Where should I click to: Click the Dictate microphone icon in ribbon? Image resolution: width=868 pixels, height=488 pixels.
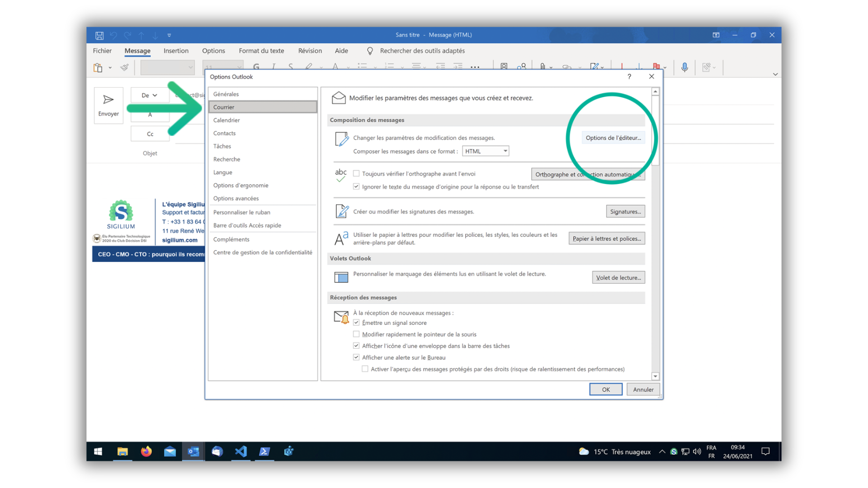pyautogui.click(x=684, y=67)
